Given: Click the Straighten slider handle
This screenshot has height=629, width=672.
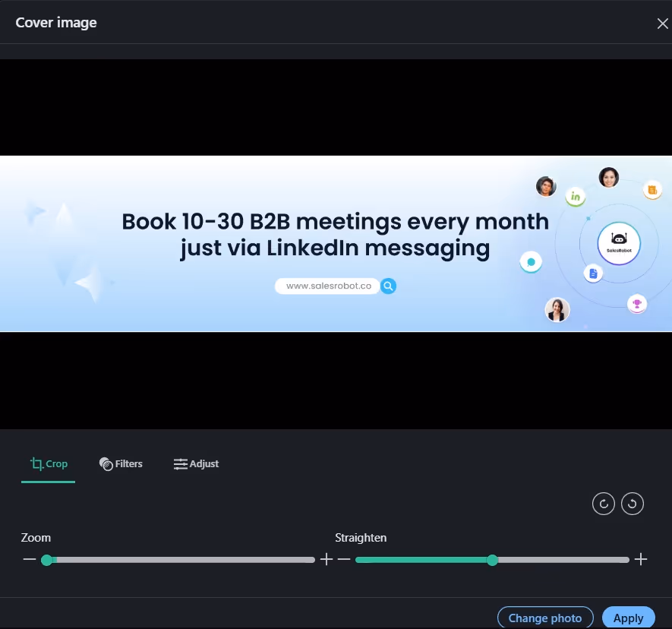Looking at the screenshot, I should pos(492,559).
